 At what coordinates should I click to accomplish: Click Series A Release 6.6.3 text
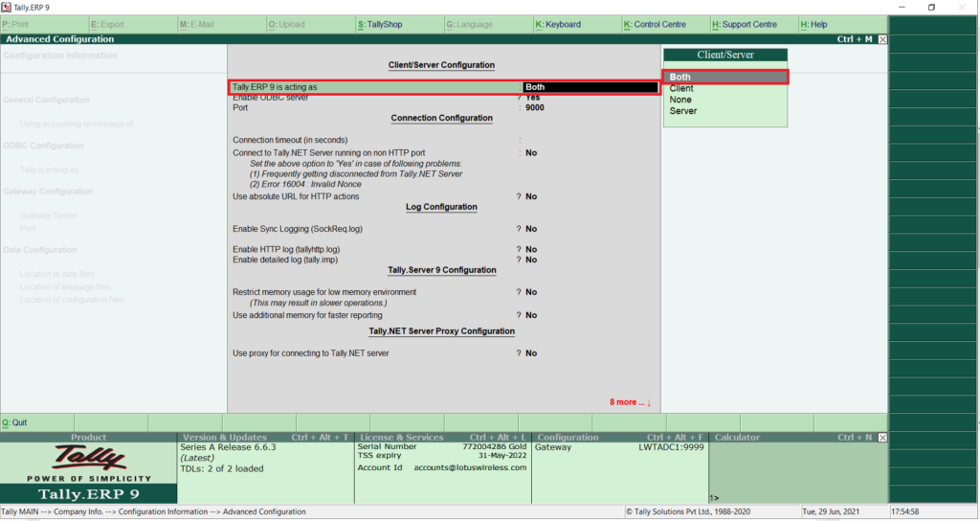point(228,447)
